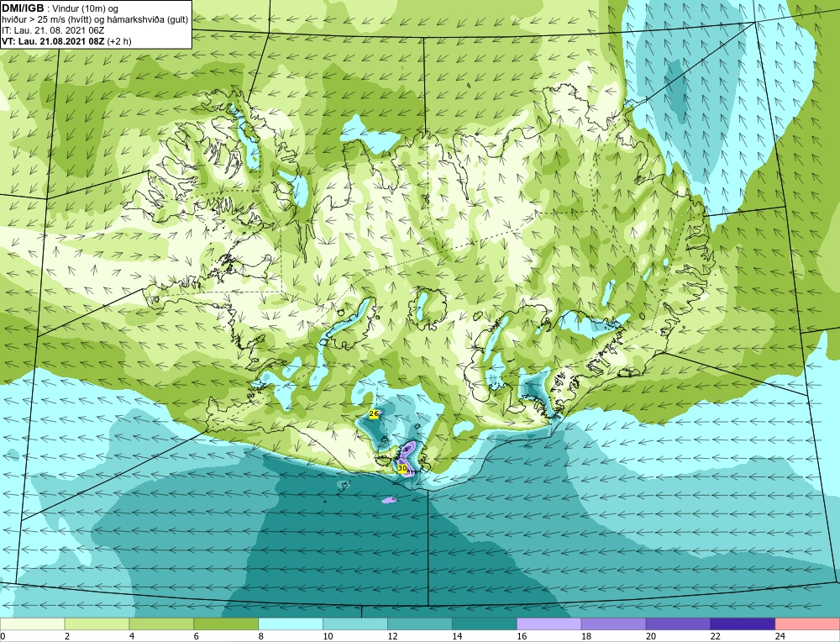Click the legend scale label '4'
This screenshot has height=642, width=840.
pos(132,636)
